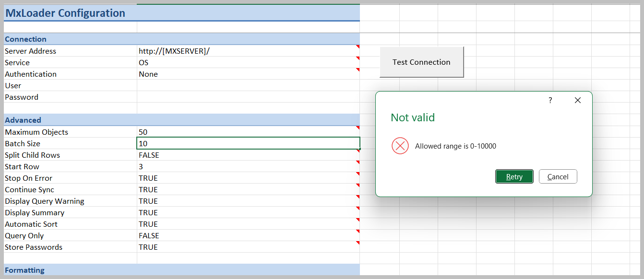Click the red error icon in dialog
The width and height of the screenshot is (644, 279).
400,146
